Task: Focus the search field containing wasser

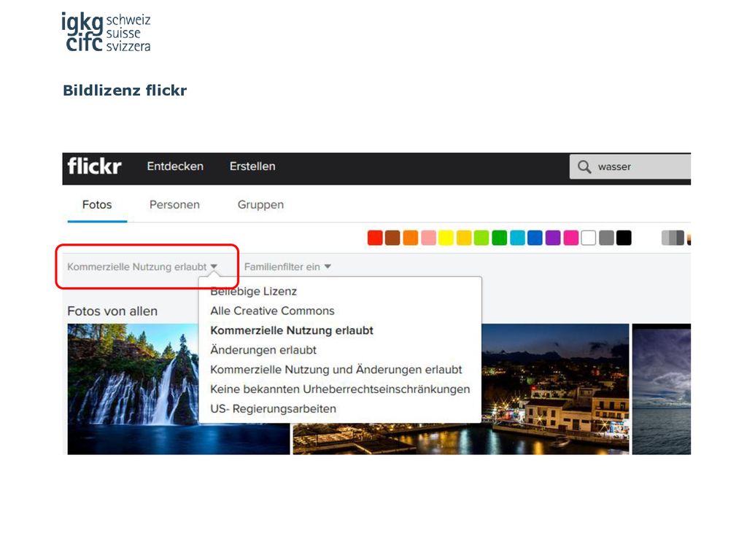Action: [630, 167]
